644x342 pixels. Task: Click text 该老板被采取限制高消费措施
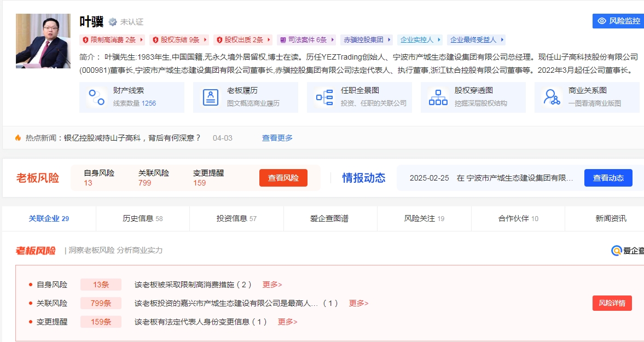184,285
